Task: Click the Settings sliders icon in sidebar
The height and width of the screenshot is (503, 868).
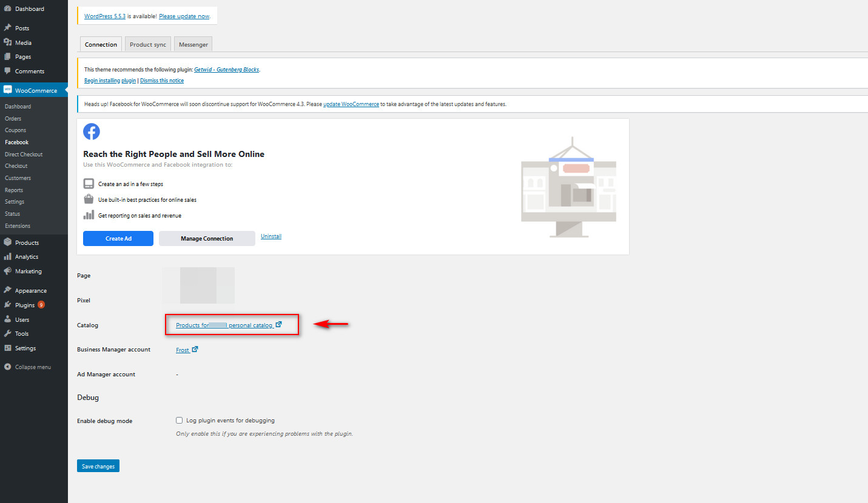Action: point(7,348)
